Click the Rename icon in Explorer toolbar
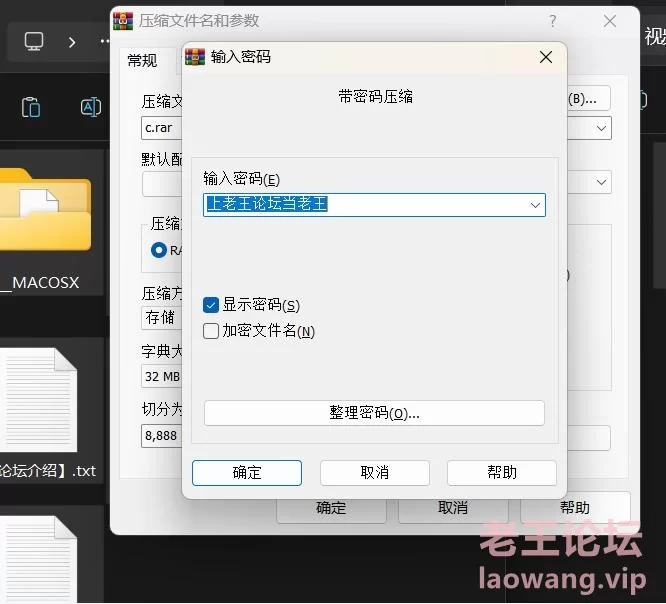The height and width of the screenshot is (604, 666). tap(91, 107)
